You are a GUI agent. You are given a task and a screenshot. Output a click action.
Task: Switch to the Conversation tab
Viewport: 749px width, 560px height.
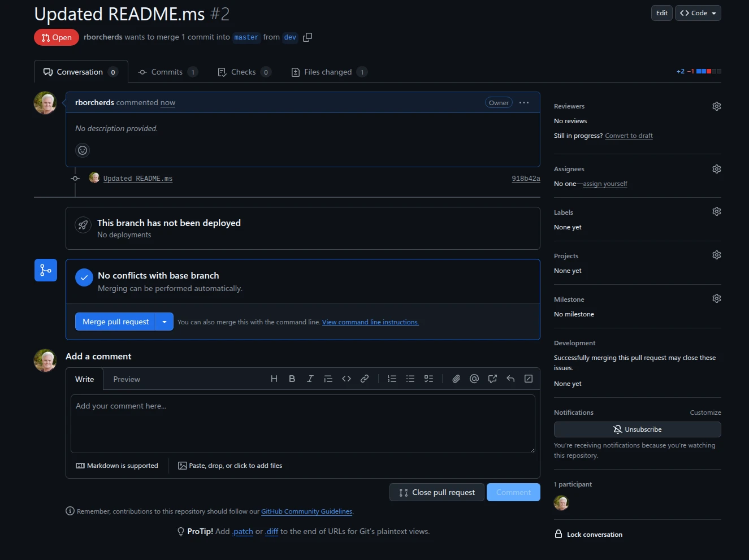[81, 72]
